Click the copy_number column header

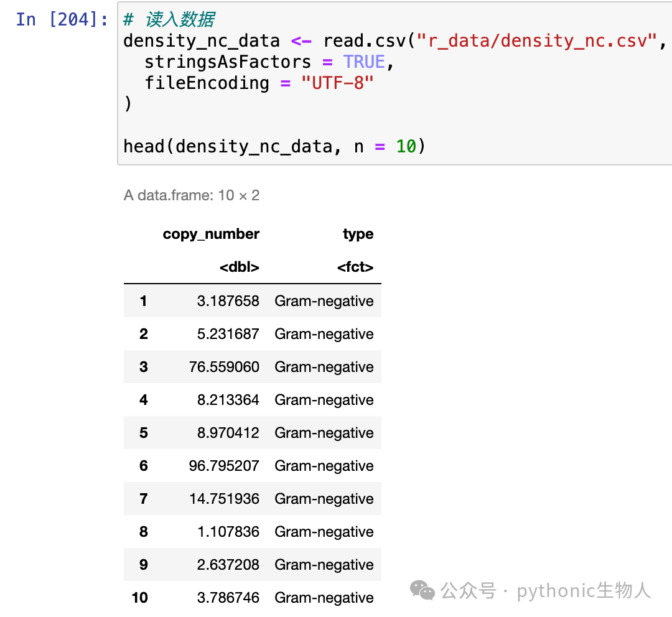tap(211, 234)
